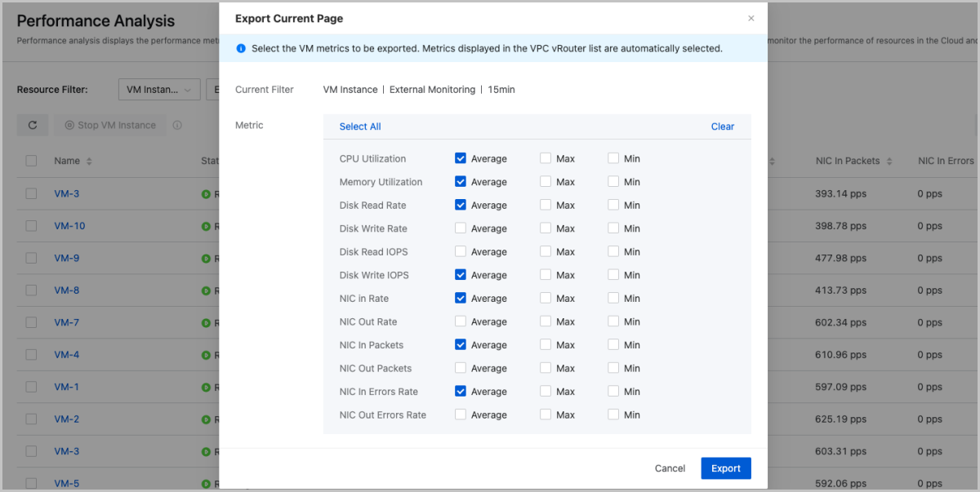Enable Max for Memory Utilization
The height and width of the screenshot is (492, 980).
(x=546, y=182)
